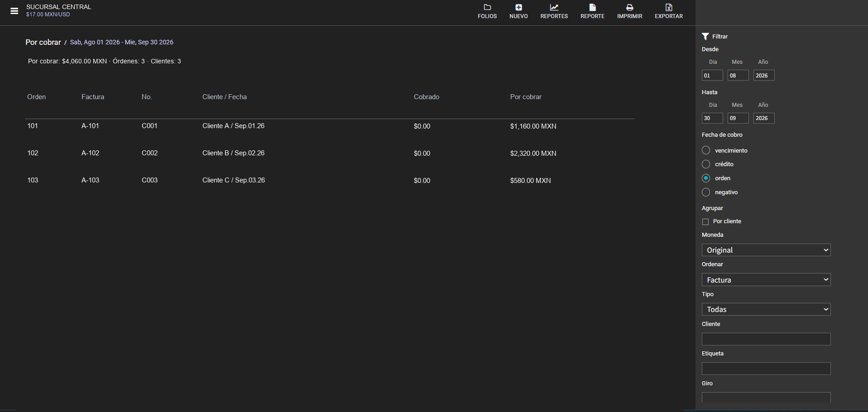Open the Reportes chart icon
This screenshot has height=412, width=868.
(x=554, y=7)
